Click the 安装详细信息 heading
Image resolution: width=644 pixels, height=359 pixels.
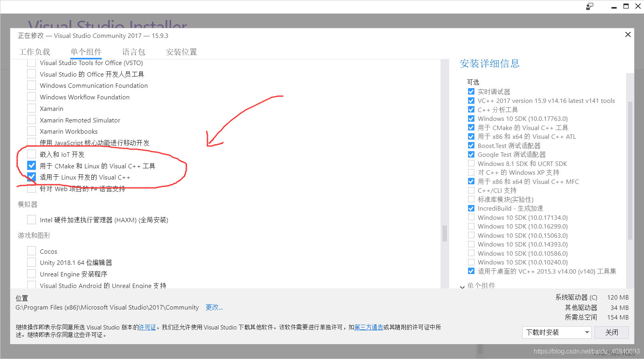pos(490,63)
